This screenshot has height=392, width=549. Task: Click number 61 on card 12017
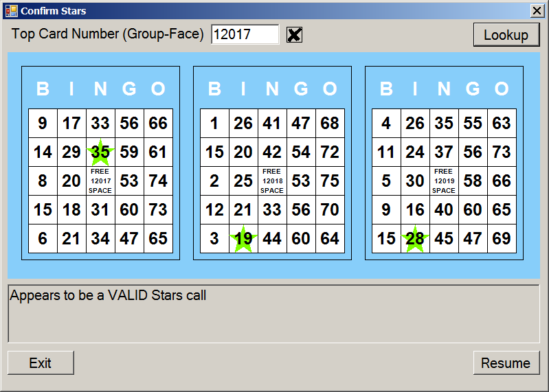click(x=158, y=152)
